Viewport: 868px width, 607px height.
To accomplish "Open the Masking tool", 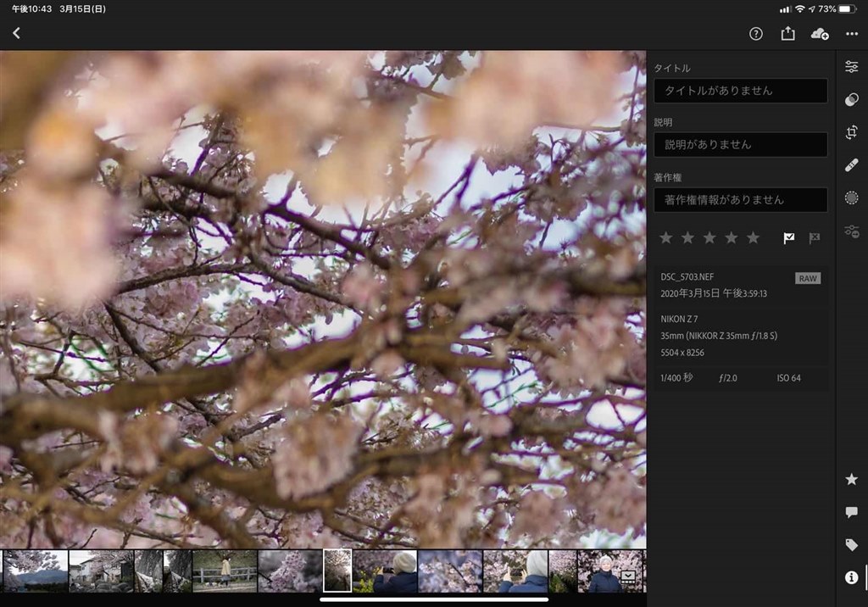I will (x=852, y=198).
